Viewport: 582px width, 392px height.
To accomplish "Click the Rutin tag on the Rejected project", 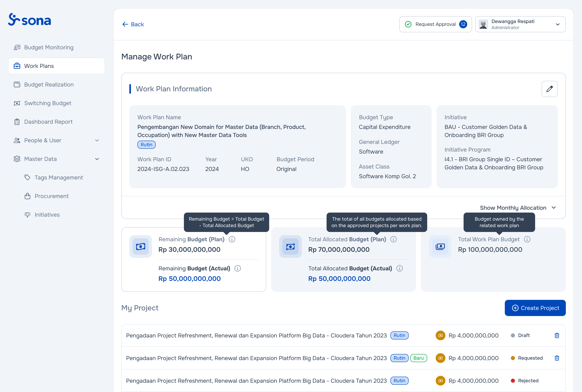I will (x=399, y=381).
